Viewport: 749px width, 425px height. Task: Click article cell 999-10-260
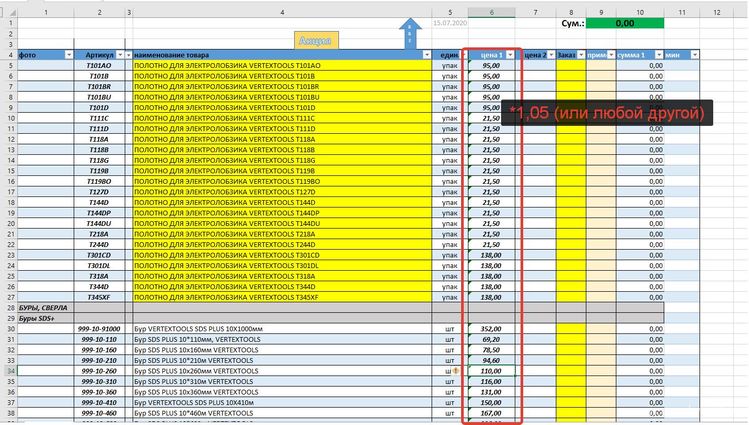tap(99, 371)
